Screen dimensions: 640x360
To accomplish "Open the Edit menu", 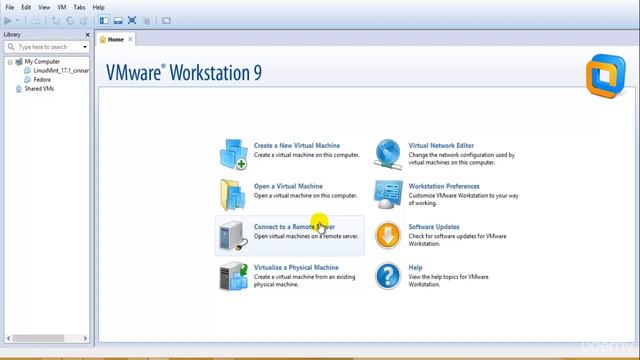I will (26, 7).
